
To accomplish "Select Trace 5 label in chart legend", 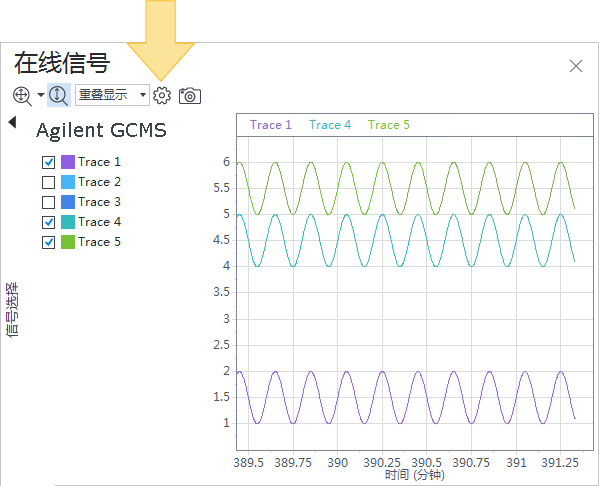I will (x=389, y=125).
